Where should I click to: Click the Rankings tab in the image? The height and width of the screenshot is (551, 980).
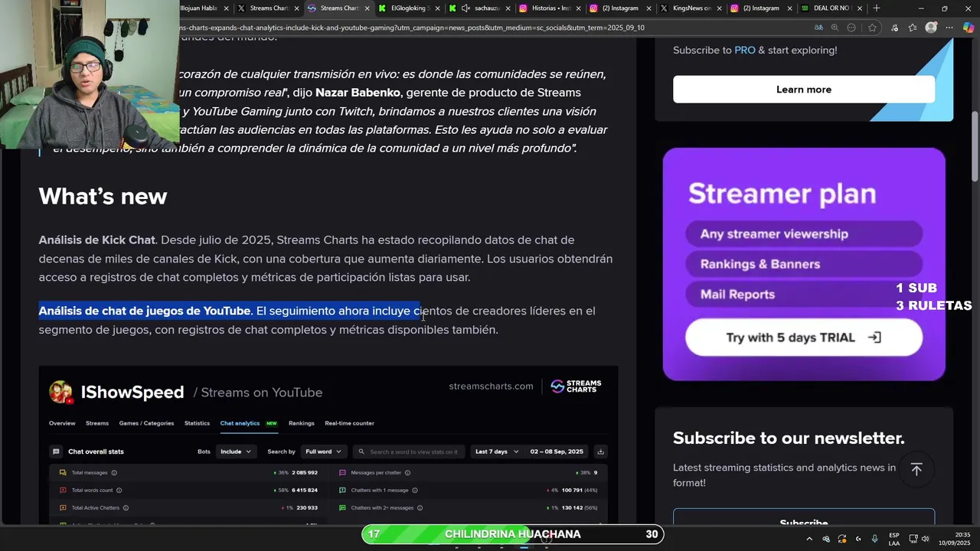click(301, 423)
